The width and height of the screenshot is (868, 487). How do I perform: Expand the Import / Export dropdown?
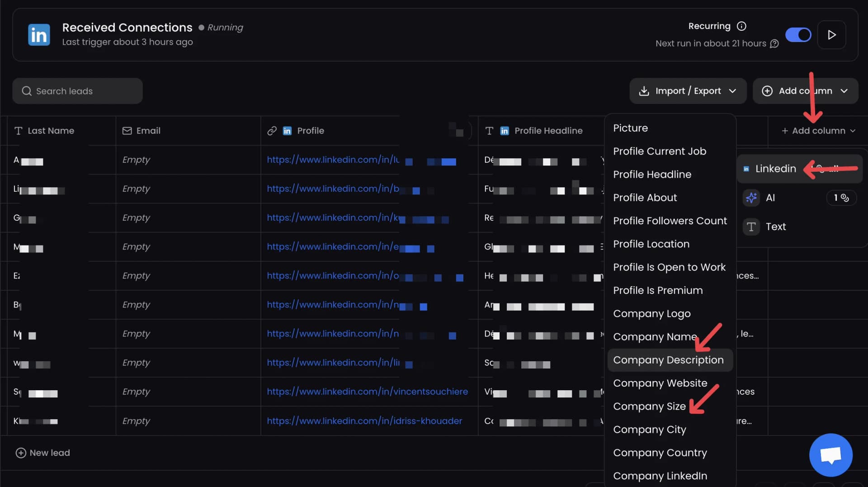tap(688, 91)
